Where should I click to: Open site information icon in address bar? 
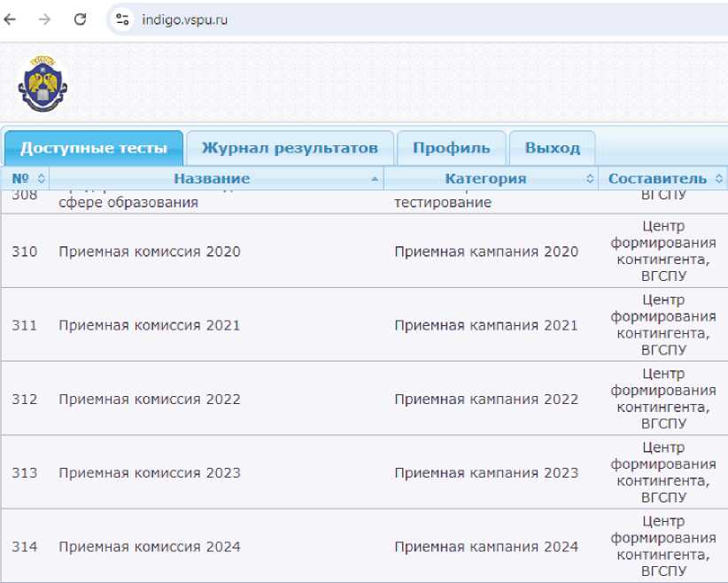tap(123, 19)
